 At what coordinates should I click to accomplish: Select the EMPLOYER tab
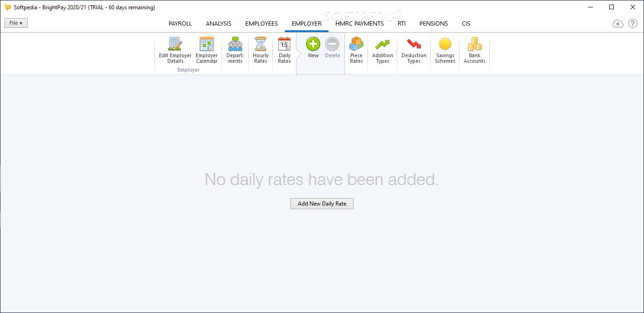[x=307, y=23]
